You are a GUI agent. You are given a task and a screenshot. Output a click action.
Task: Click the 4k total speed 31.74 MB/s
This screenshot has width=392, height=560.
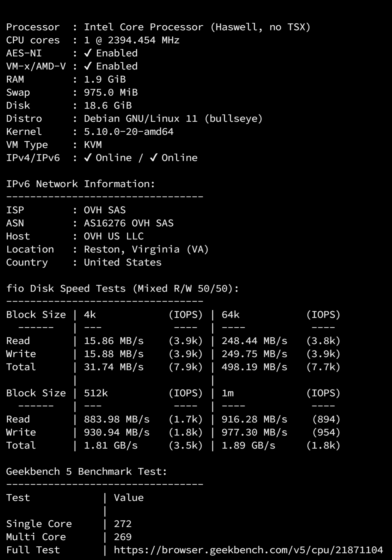114,367
